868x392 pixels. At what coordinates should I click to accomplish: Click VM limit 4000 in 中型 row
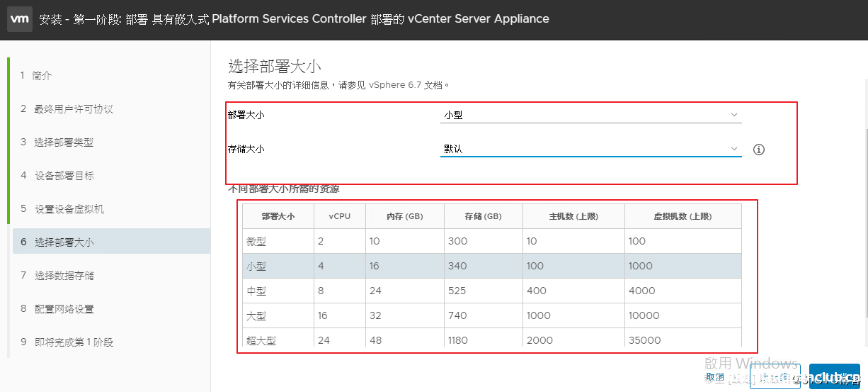click(x=642, y=291)
